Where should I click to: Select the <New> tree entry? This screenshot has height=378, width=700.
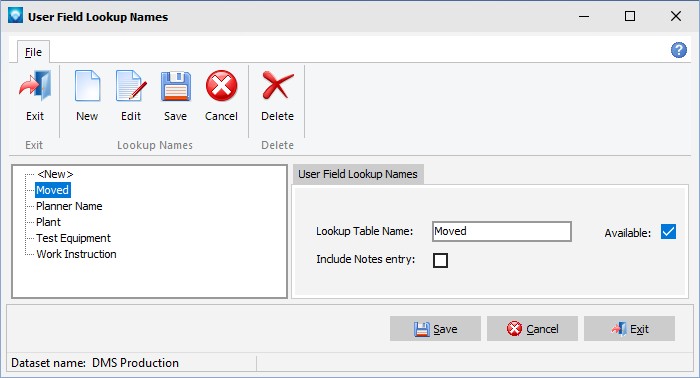coord(55,174)
